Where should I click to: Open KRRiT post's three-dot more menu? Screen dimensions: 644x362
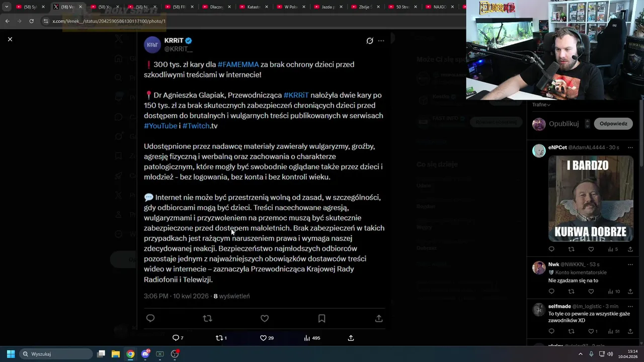381,41
